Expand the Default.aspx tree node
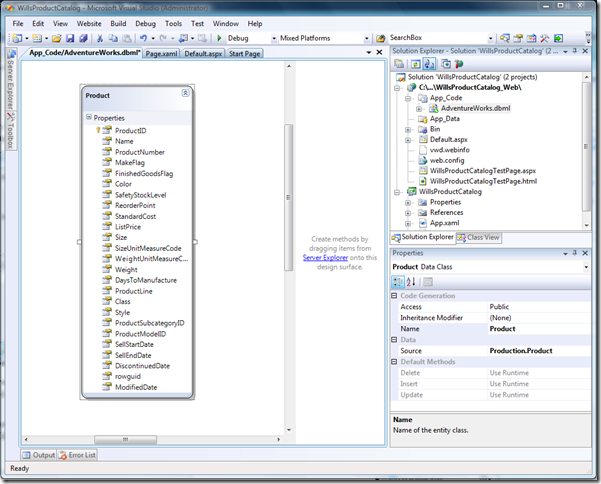 click(x=408, y=140)
